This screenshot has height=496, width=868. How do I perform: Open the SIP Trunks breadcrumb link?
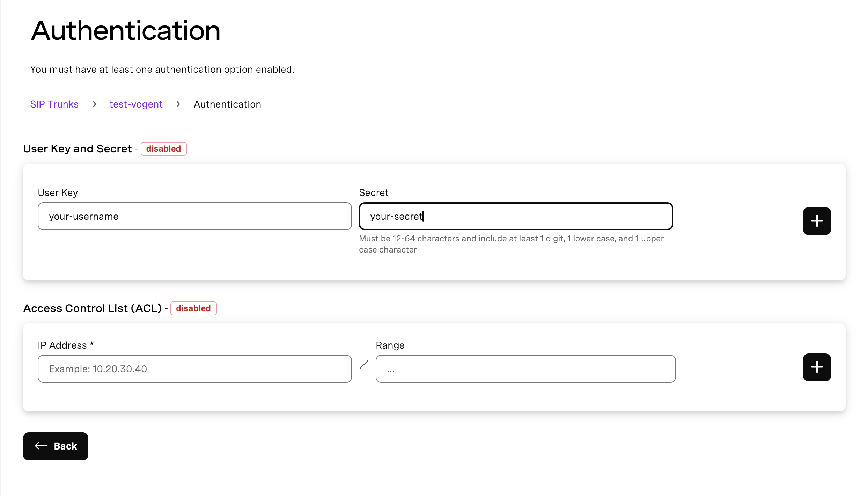coord(54,104)
